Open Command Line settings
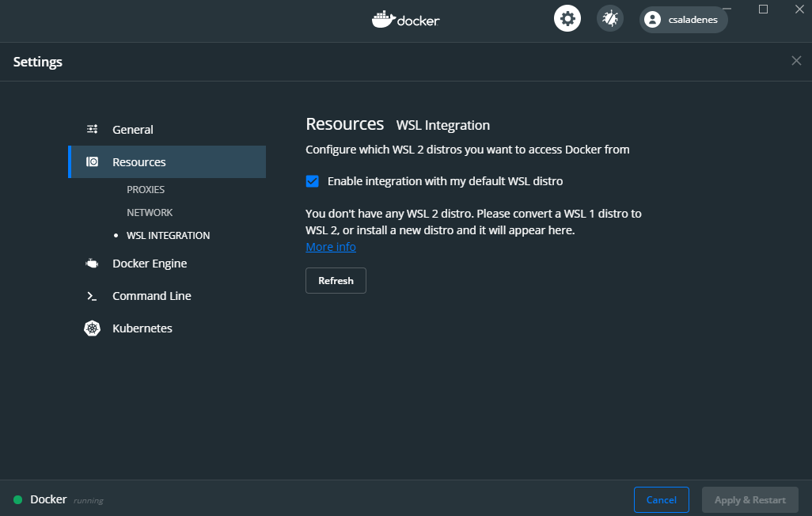The height and width of the screenshot is (516, 812). [x=167, y=296]
